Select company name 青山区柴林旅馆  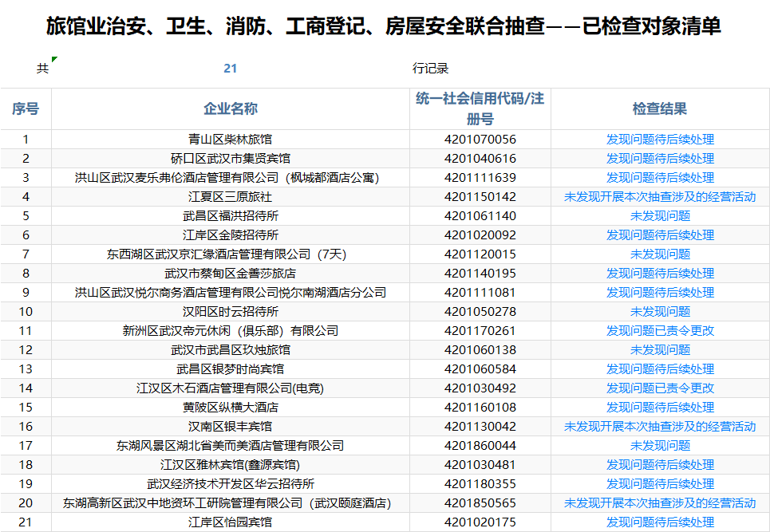point(231,140)
